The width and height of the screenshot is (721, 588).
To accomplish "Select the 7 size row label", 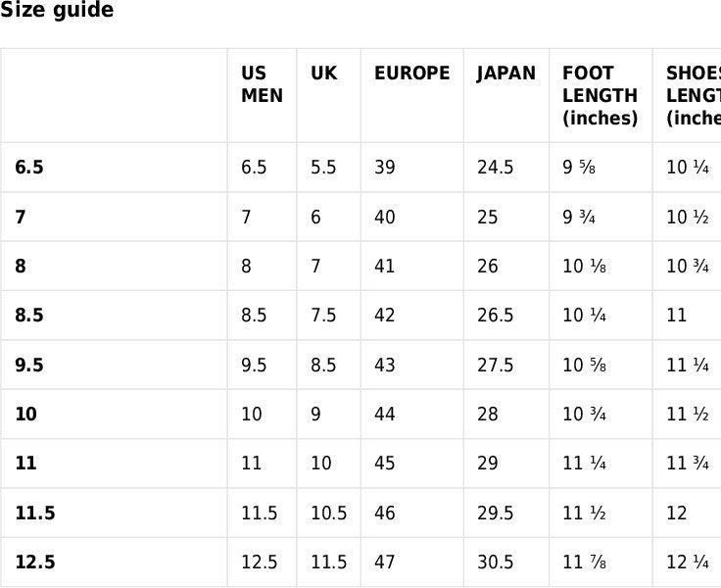I will [21, 218].
